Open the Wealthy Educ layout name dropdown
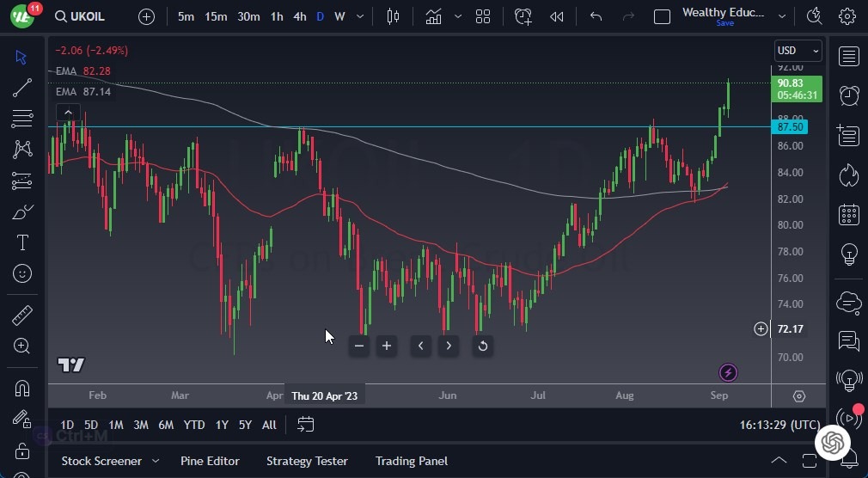The height and width of the screenshot is (478, 868). click(x=781, y=16)
